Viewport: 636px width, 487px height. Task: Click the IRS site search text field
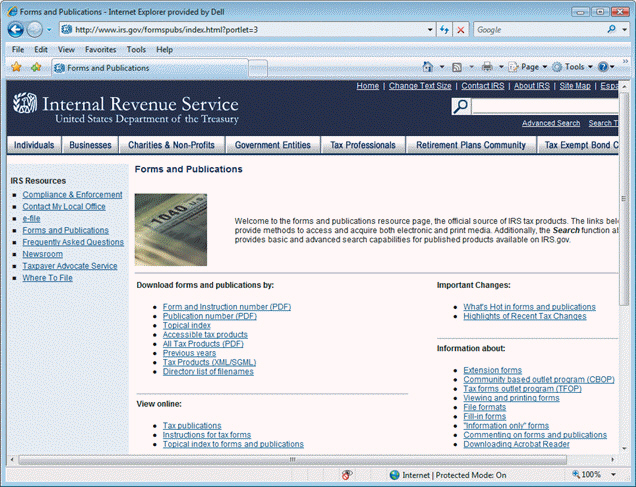tap(545, 107)
